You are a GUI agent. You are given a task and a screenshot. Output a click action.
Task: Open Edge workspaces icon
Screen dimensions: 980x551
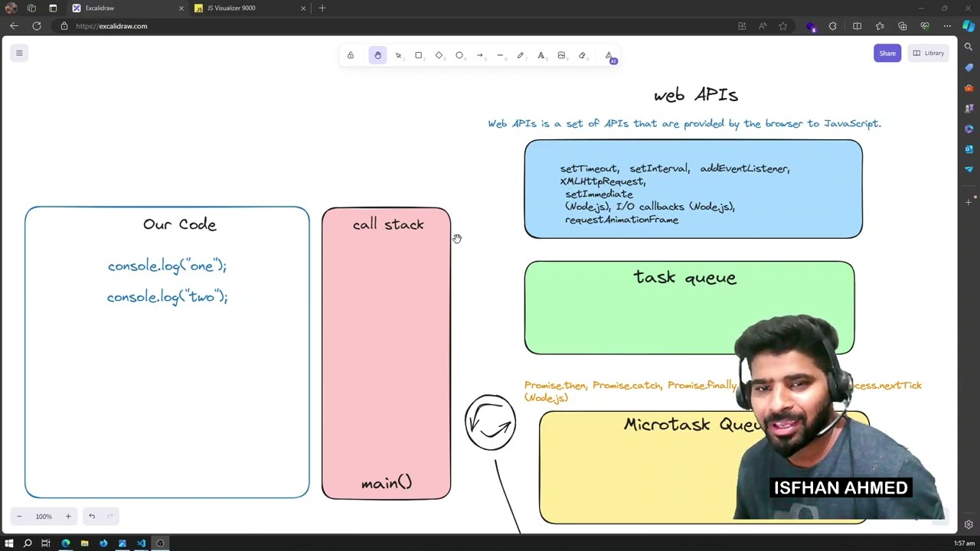tap(31, 8)
